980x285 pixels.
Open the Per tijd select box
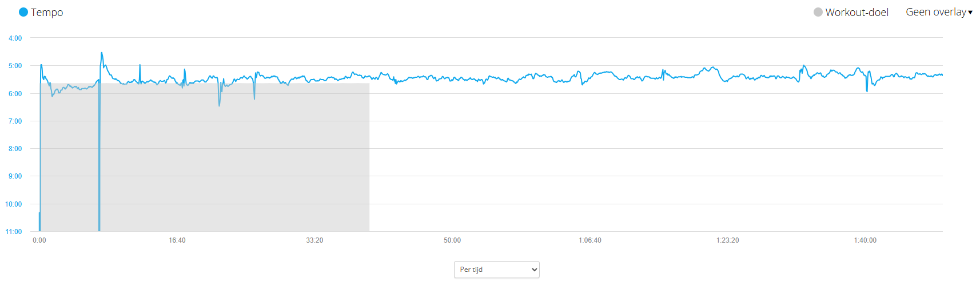(x=497, y=270)
